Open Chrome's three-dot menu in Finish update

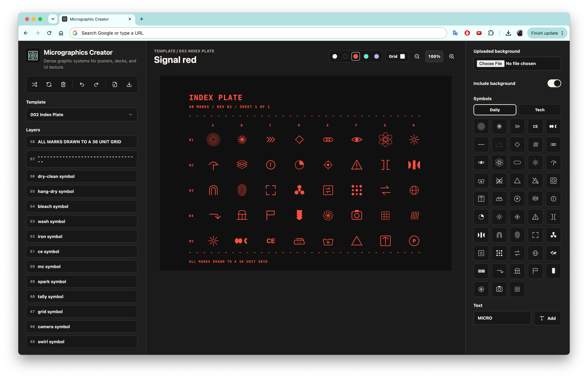(562, 33)
